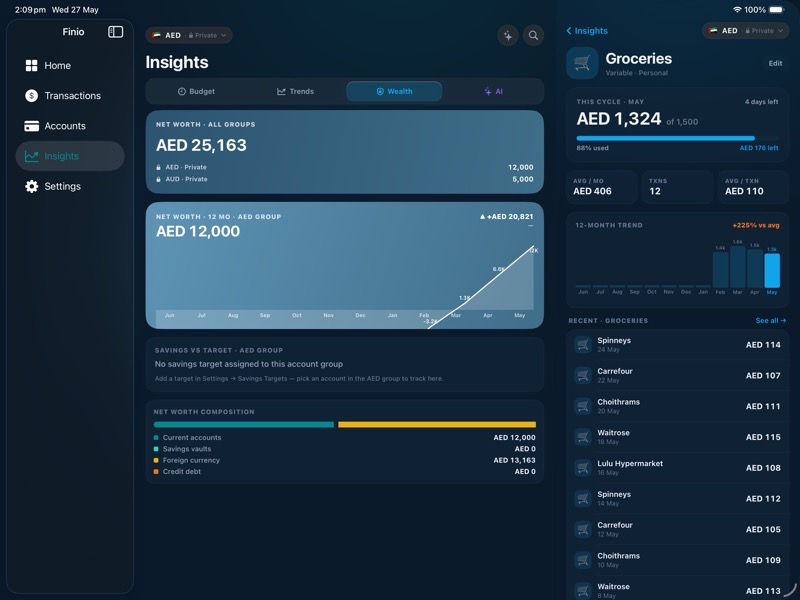Click the +225% vs avg label
The width and height of the screenshot is (800, 600).
(x=756, y=225)
